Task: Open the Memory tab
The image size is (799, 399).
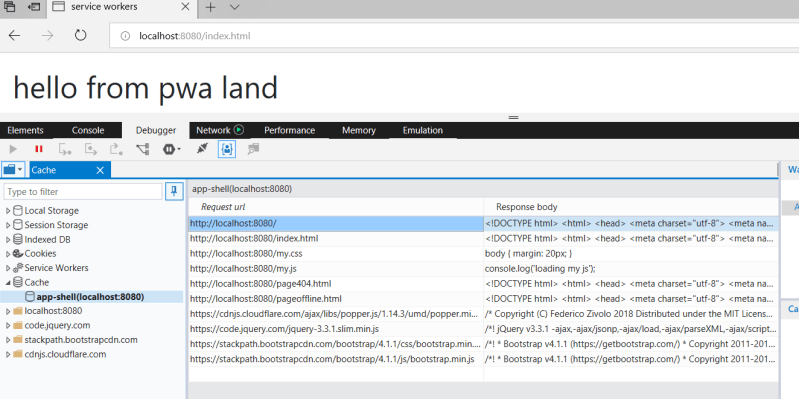Action: (x=359, y=130)
